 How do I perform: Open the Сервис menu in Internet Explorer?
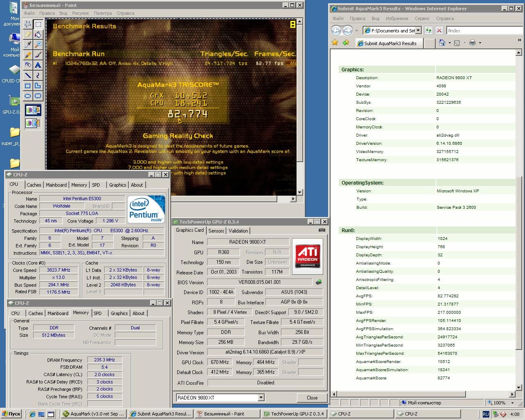click(x=422, y=18)
